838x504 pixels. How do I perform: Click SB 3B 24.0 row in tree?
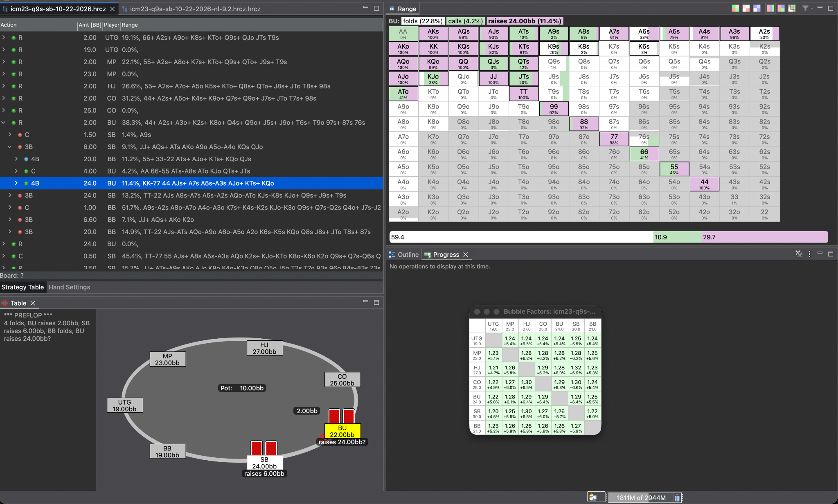pos(191,196)
